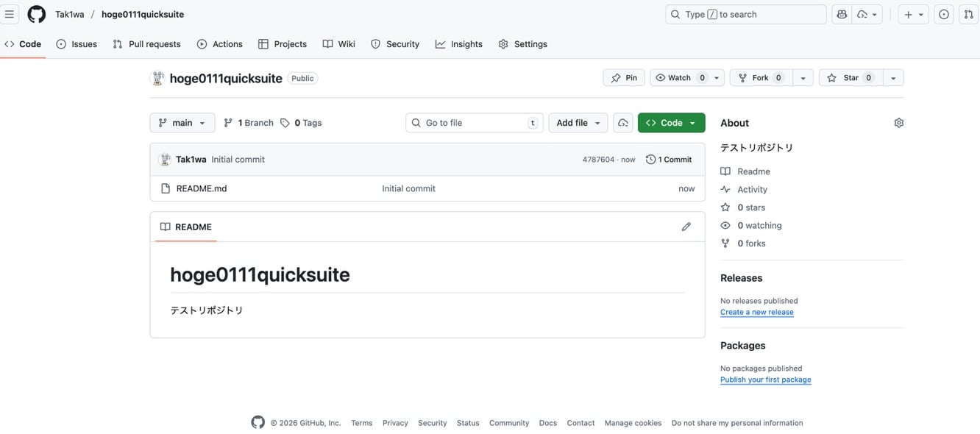Open the issues inbox icon in header
Image resolution: width=980 pixels, height=434 pixels.
(943, 14)
